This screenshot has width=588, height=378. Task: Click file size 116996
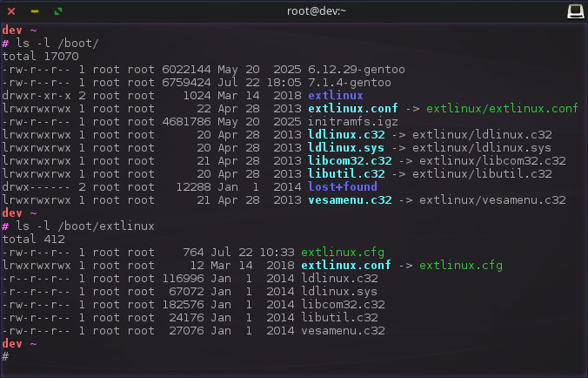pos(183,279)
